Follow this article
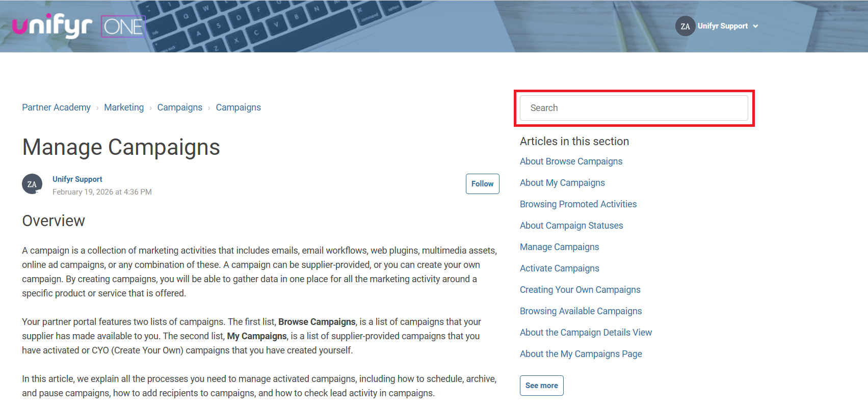The width and height of the screenshot is (868, 411). click(482, 184)
